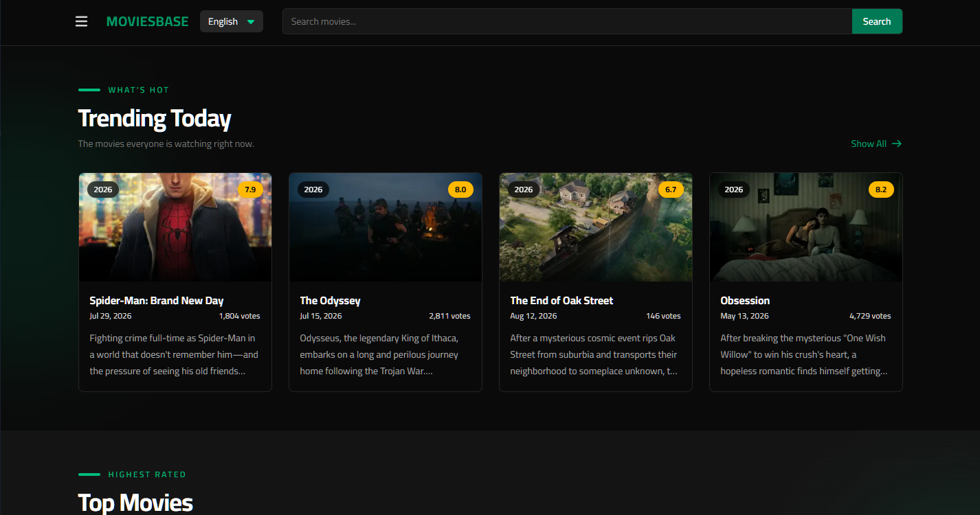The image size is (980, 515).
Task: Open The Odyssey poster image
Action: click(386, 227)
